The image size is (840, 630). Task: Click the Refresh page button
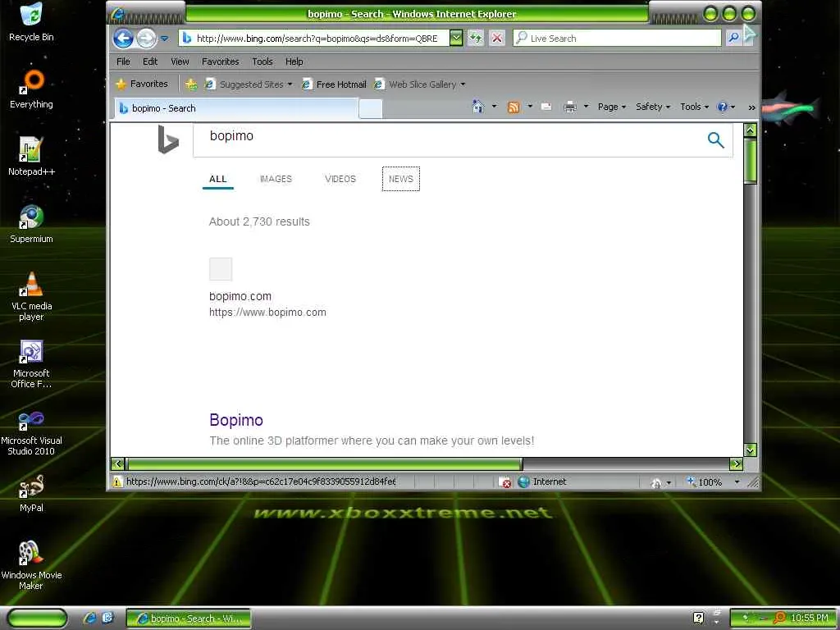point(475,38)
